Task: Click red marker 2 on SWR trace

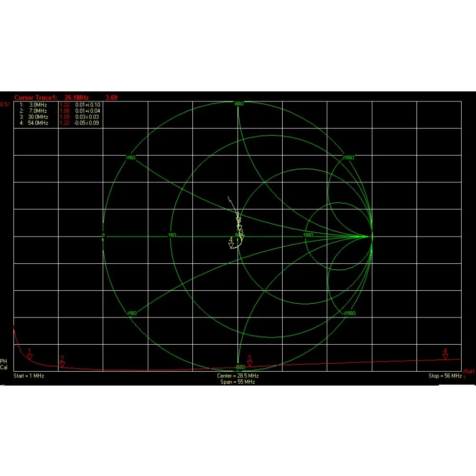Action: [62, 362]
